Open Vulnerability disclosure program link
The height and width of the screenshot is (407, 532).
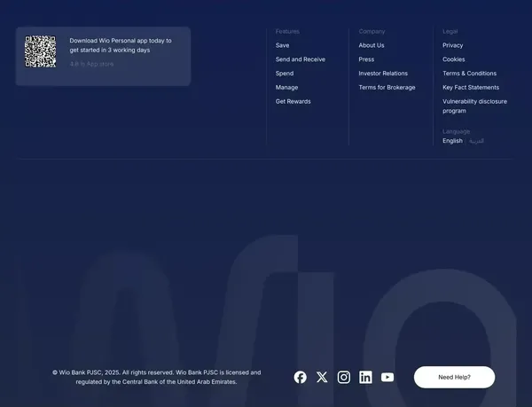[x=474, y=106]
